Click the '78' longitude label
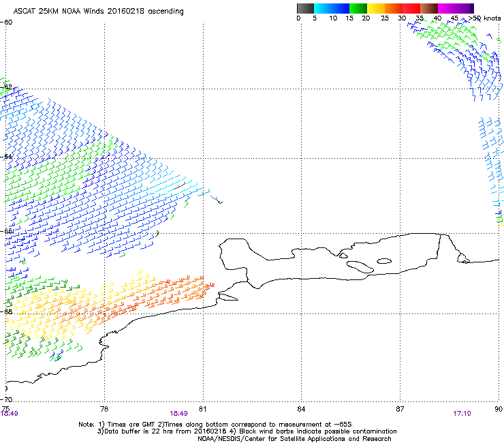The height and width of the screenshot is (443, 504). (x=104, y=409)
